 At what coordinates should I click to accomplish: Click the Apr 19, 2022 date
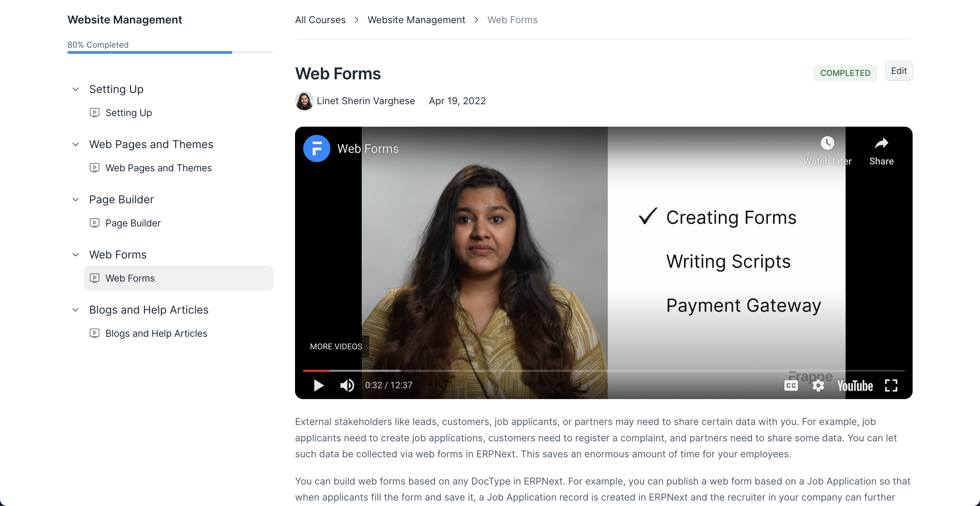coord(457,101)
